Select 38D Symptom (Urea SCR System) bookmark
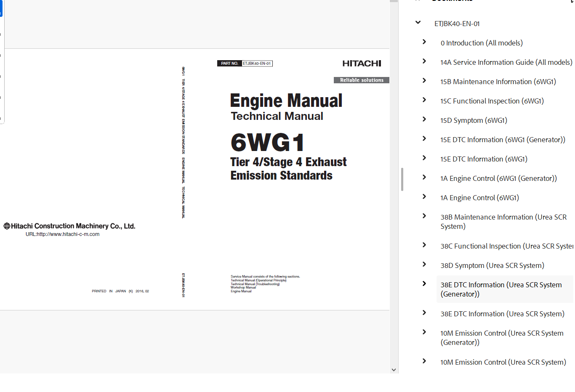The image size is (575, 392). point(492,265)
